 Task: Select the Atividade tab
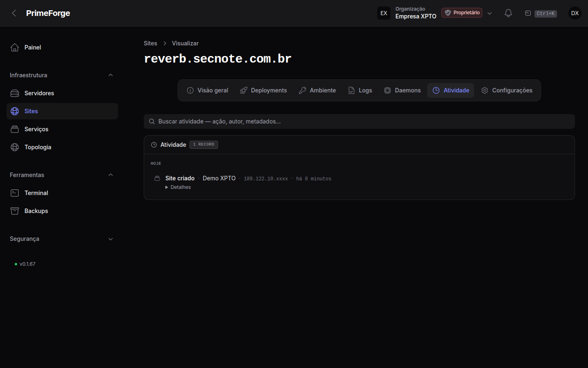(451, 90)
